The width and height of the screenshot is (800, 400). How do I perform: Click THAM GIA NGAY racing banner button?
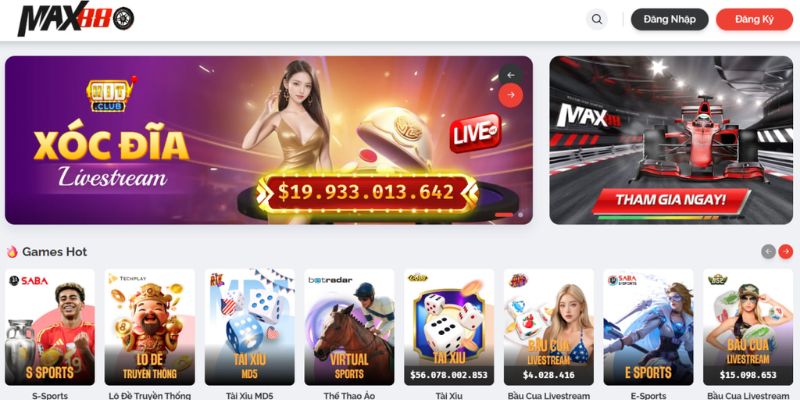670,200
